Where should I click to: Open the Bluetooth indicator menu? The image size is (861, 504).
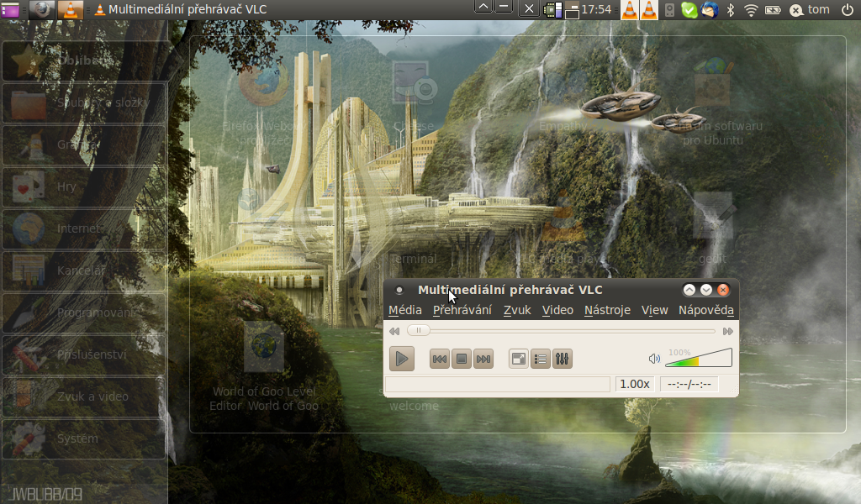(x=731, y=10)
